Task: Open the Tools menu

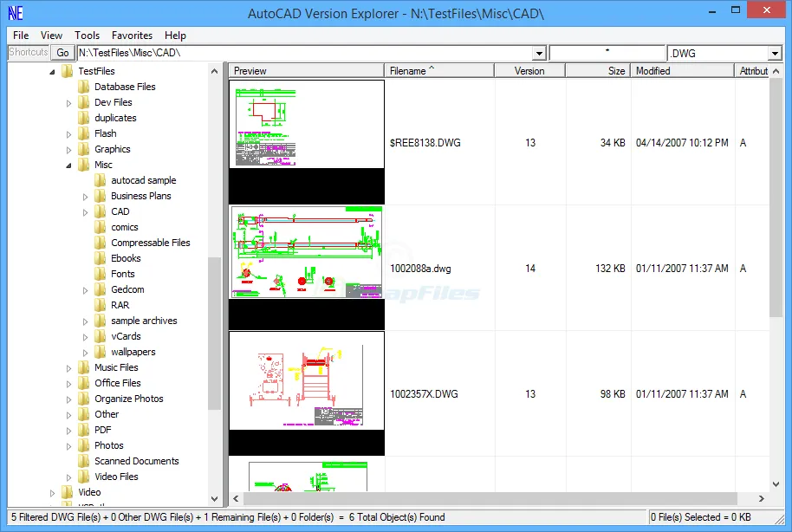Action: (87, 36)
